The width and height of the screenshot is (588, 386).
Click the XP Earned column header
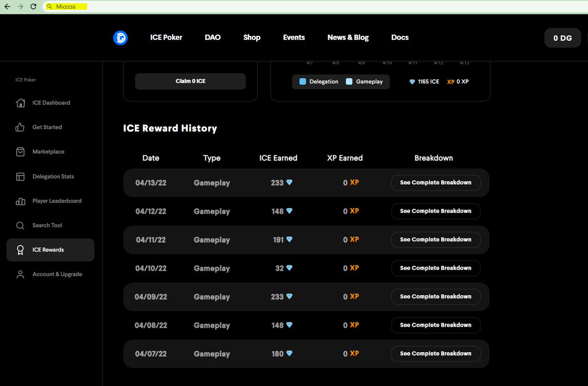(345, 158)
